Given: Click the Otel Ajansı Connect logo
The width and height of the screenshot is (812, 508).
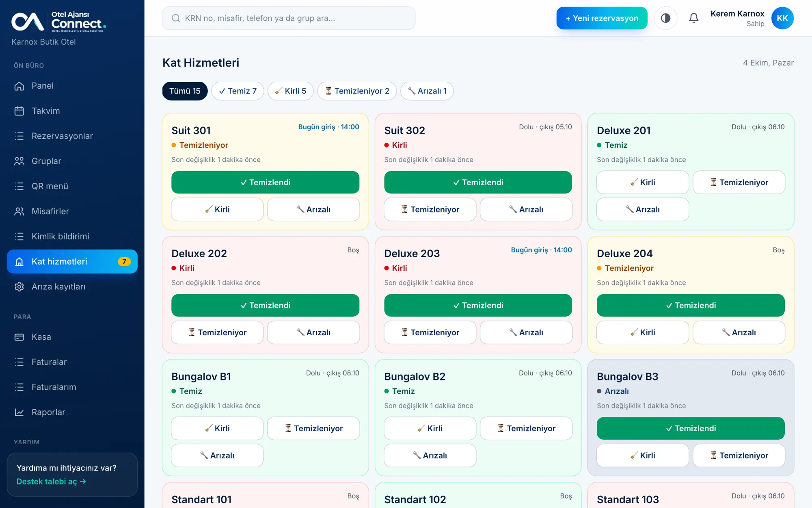Looking at the screenshot, I should click(x=59, y=21).
